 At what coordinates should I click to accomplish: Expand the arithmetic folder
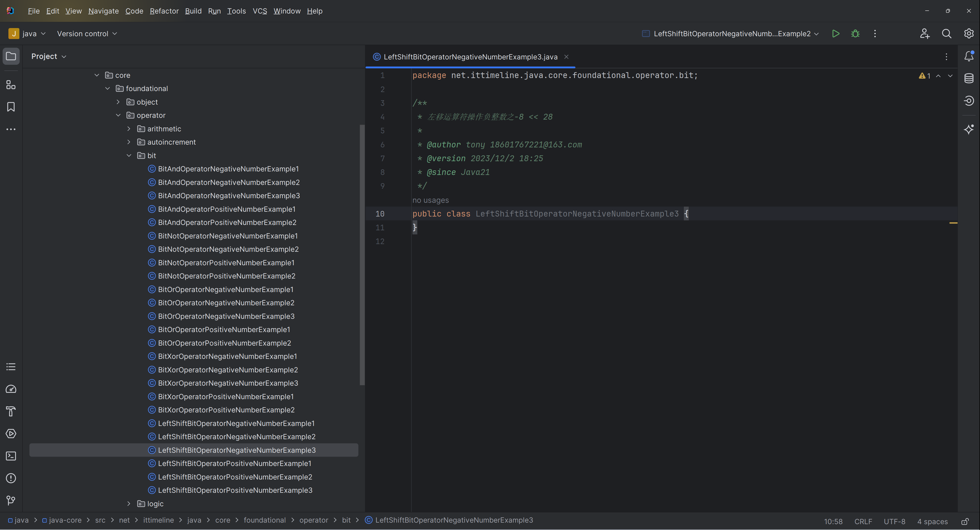point(129,129)
